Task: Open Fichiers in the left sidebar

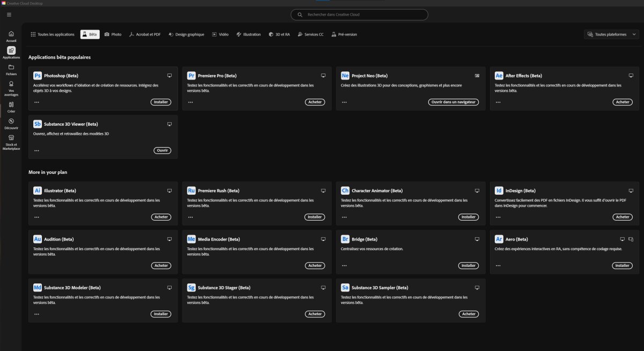Action: (x=11, y=69)
